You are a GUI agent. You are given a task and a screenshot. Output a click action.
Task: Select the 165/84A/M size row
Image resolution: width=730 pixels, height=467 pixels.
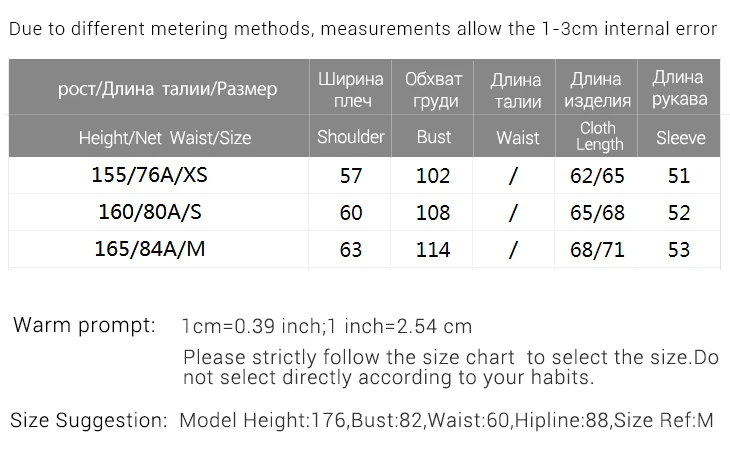(x=365, y=249)
